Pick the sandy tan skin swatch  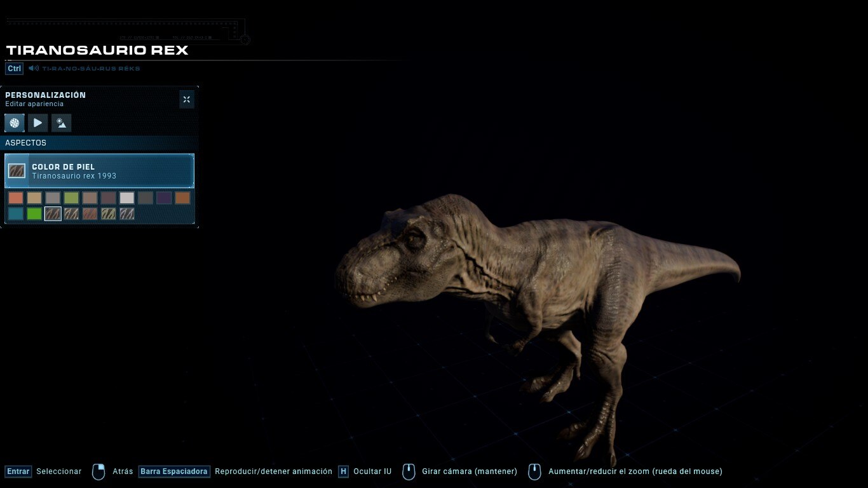tap(34, 198)
